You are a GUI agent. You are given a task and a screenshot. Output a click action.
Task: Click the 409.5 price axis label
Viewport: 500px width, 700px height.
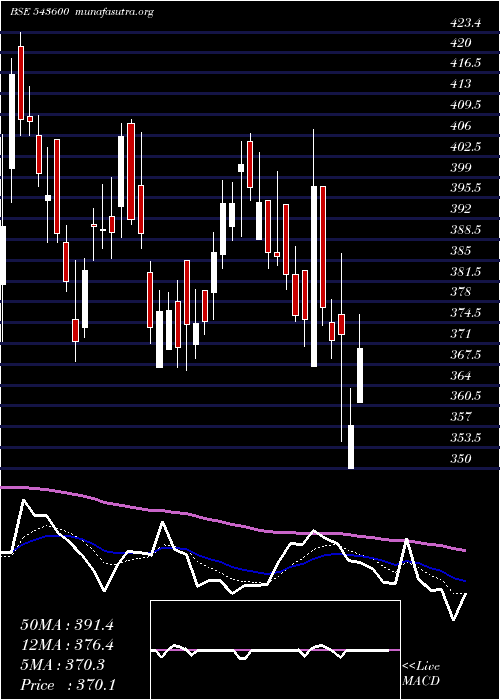tap(466, 105)
